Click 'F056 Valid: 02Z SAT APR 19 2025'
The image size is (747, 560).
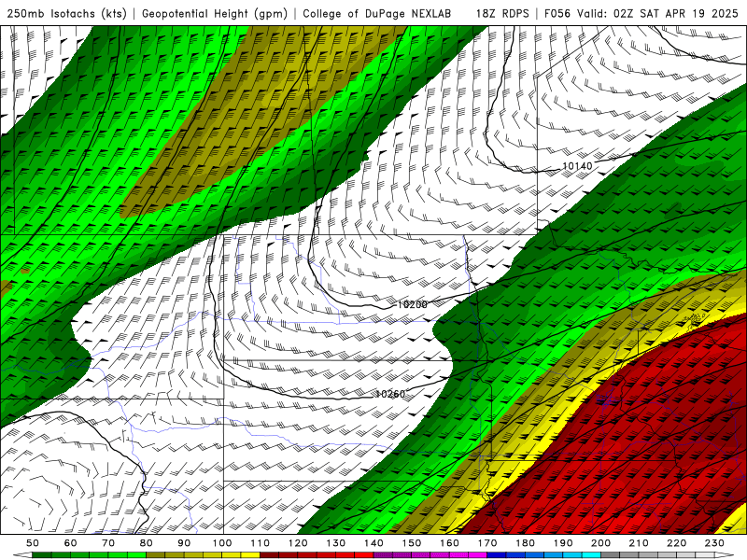(x=641, y=13)
